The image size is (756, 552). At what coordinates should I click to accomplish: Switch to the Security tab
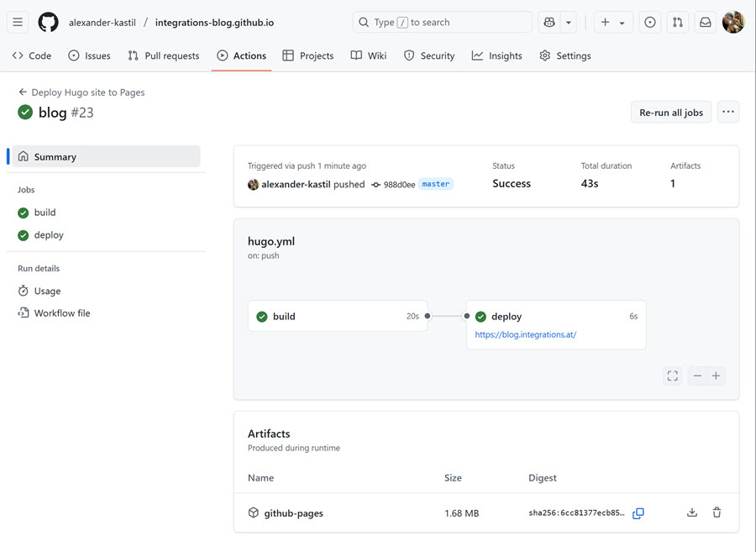pos(429,56)
